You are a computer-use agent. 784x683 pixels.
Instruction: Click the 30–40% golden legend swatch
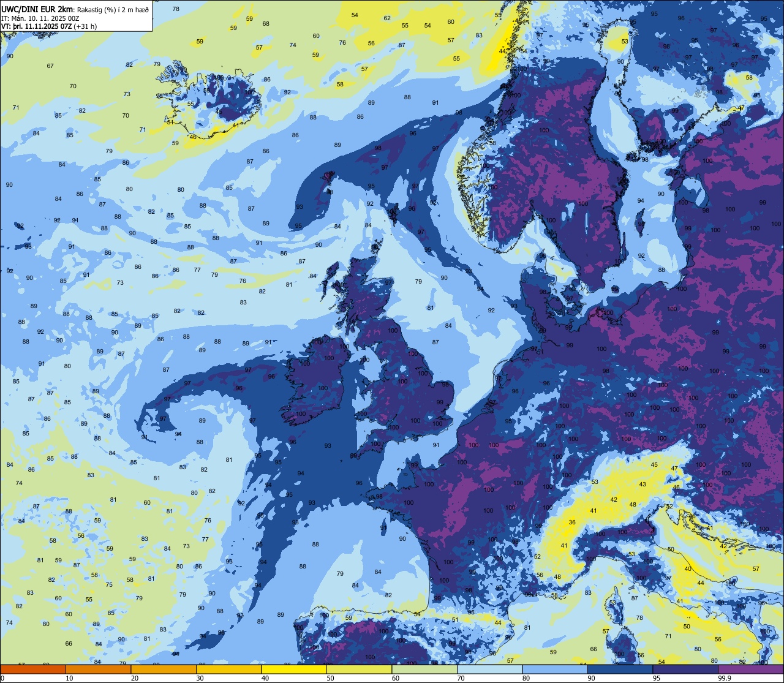click(228, 669)
